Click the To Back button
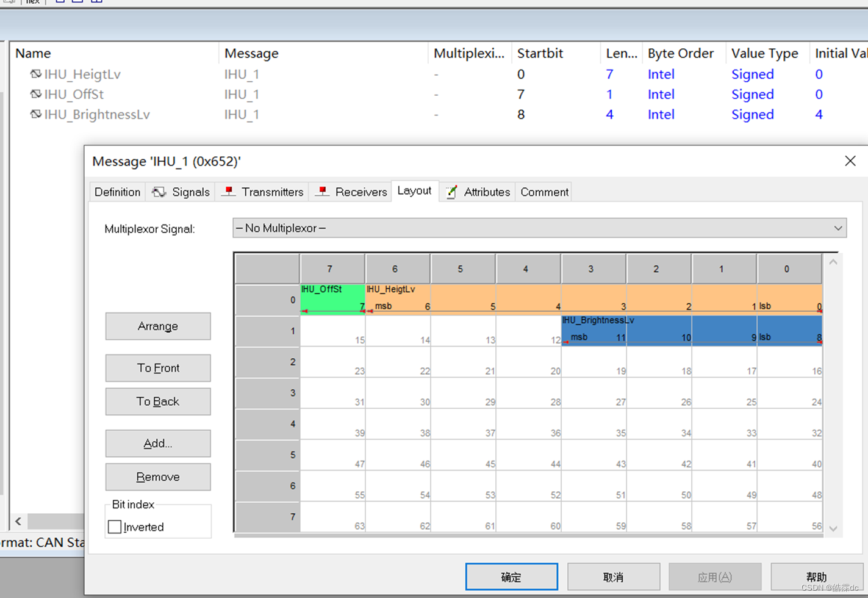868x598 pixels. [157, 401]
